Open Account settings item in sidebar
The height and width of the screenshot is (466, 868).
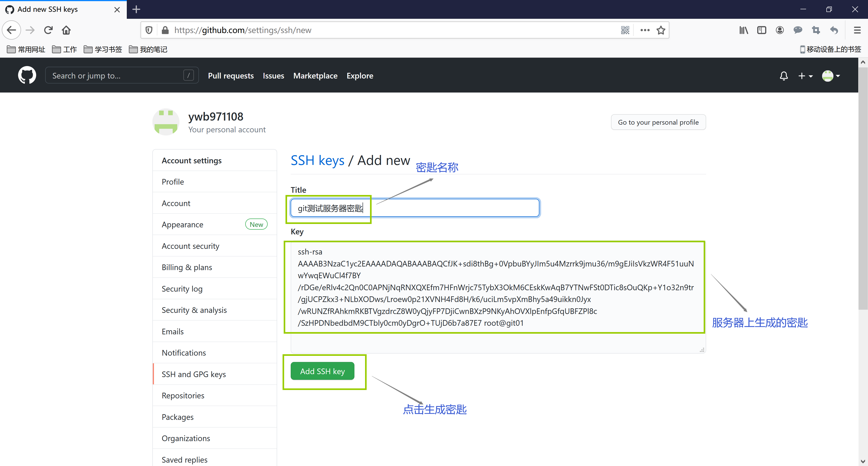[x=215, y=203]
